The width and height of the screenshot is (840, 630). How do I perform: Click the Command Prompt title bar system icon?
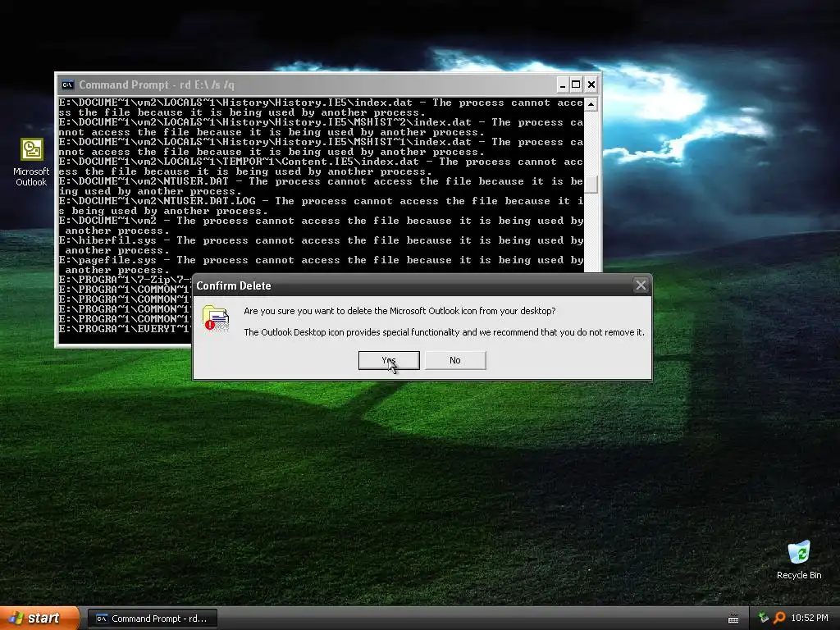coord(67,84)
